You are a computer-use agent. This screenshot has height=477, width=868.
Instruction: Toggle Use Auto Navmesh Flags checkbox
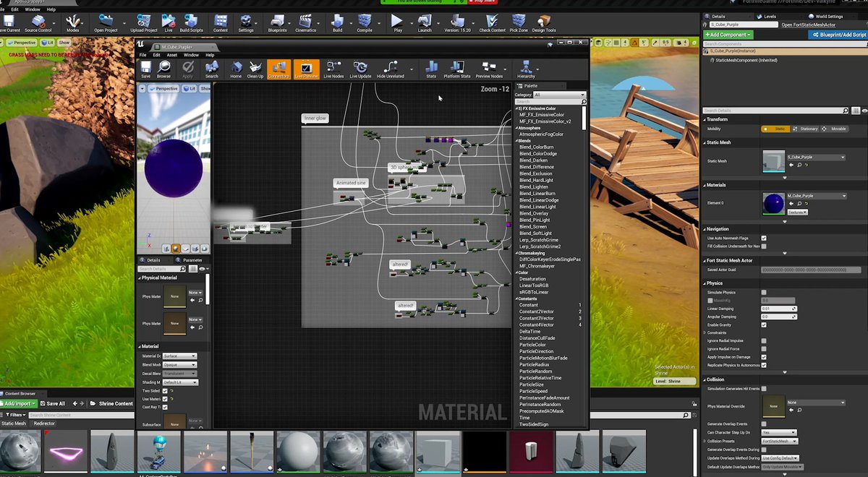[x=764, y=238]
